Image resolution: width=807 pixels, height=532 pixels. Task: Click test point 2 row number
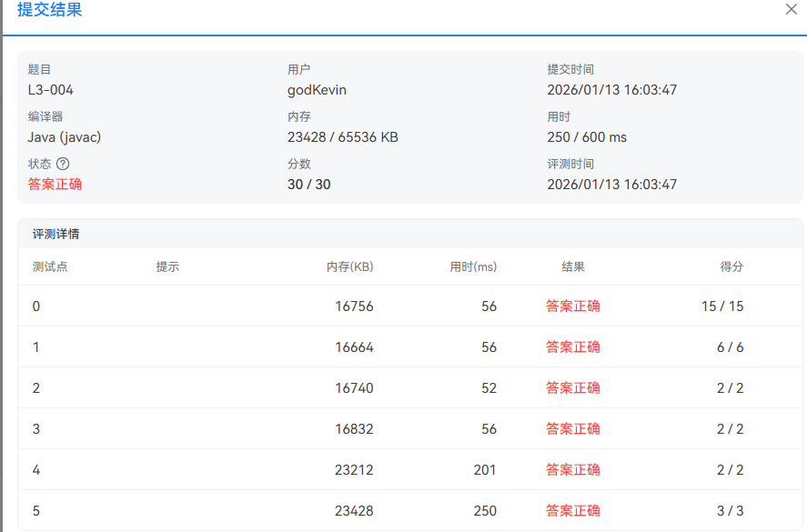click(x=36, y=388)
